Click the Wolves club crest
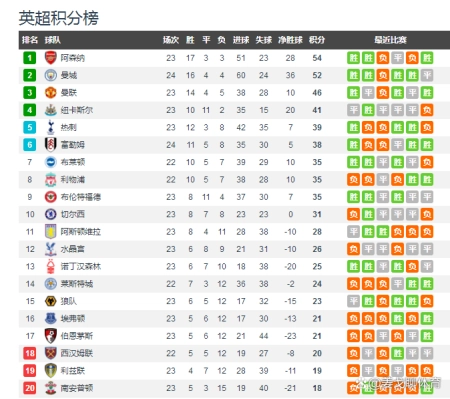 pyautogui.click(x=51, y=301)
